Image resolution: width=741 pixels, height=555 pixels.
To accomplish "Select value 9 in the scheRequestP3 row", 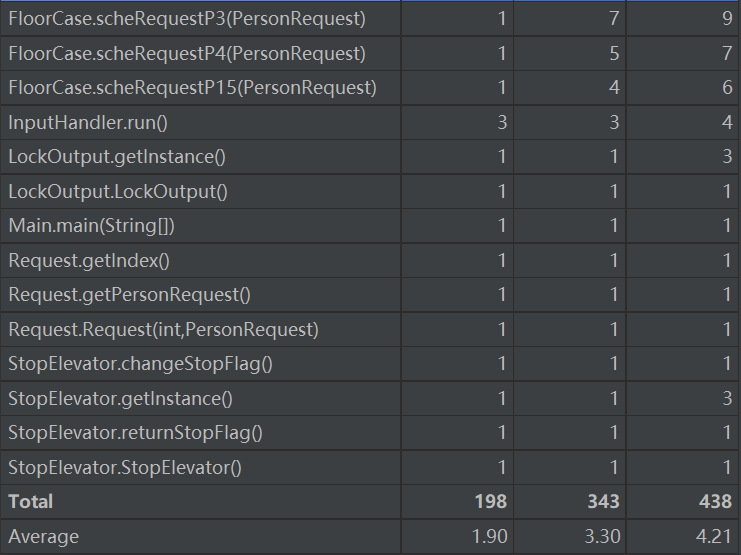I will pyautogui.click(x=726, y=19).
